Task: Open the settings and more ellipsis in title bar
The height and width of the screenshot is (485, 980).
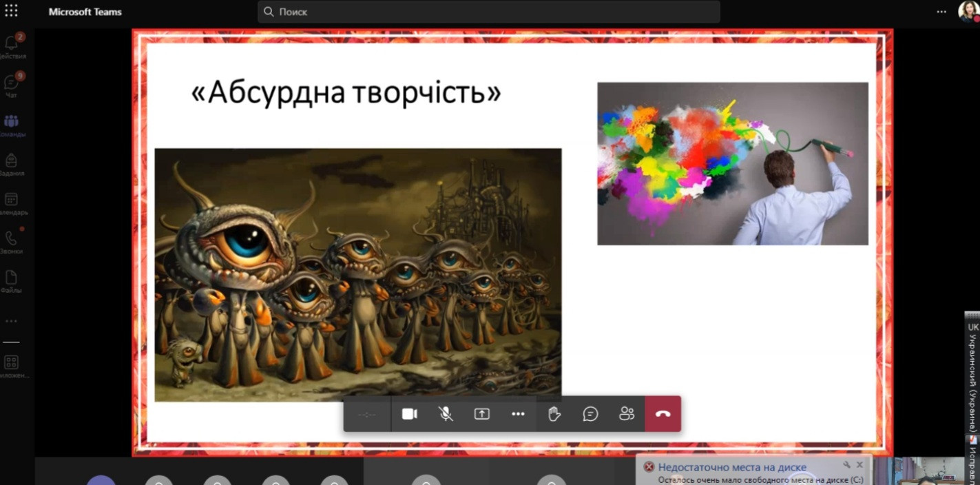Action: tap(941, 12)
